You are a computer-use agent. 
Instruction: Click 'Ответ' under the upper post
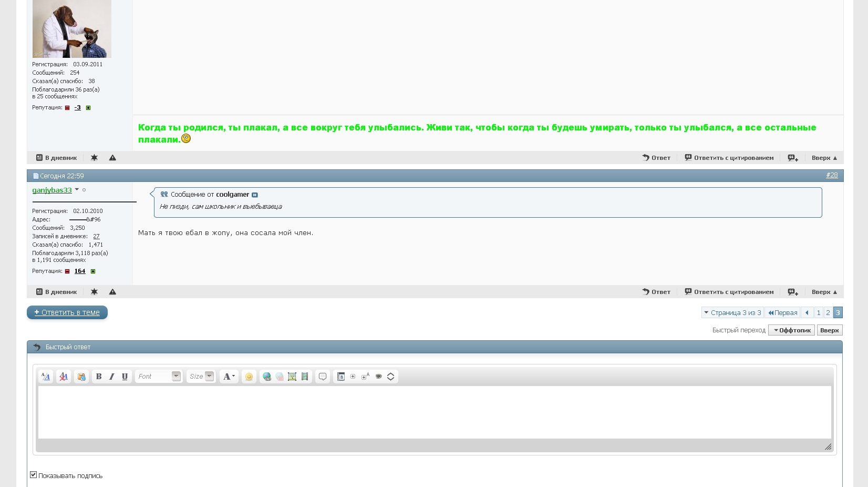[656, 158]
